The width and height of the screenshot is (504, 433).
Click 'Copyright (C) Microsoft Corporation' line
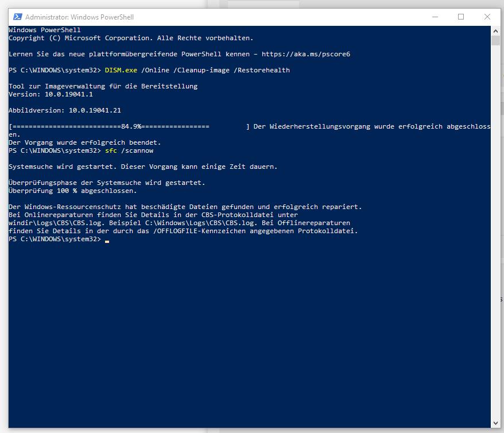point(131,38)
